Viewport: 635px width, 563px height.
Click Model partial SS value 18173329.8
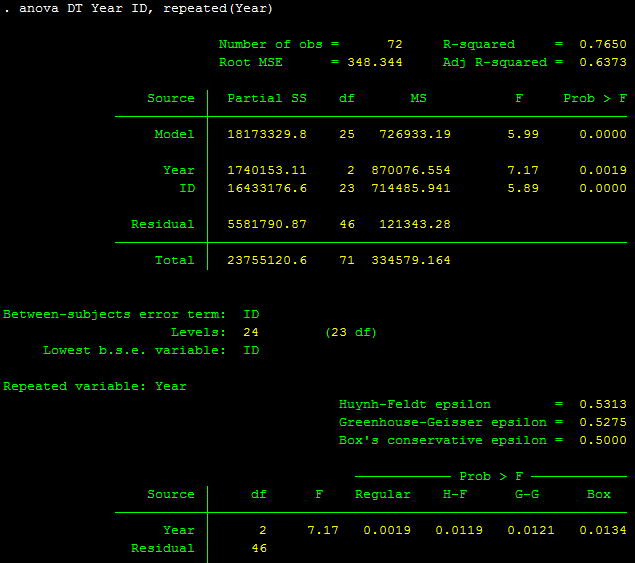coord(267,135)
